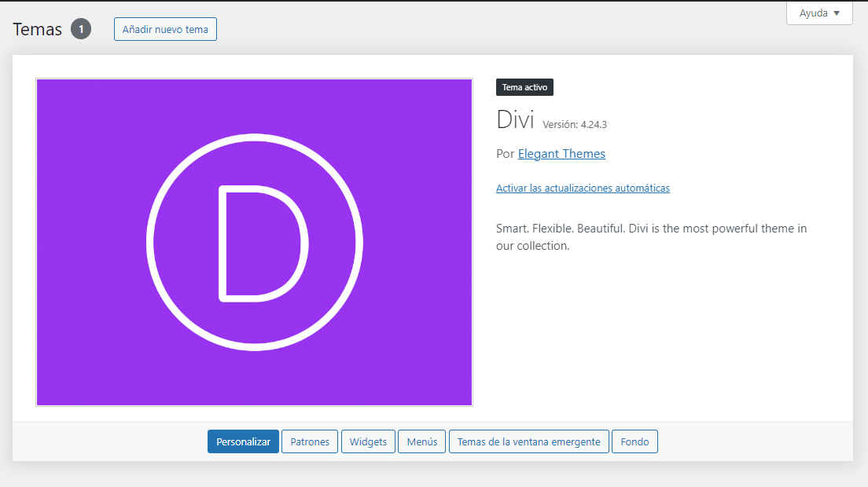Open the Patrones section
The width and height of the screenshot is (868, 487).
tap(310, 441)
